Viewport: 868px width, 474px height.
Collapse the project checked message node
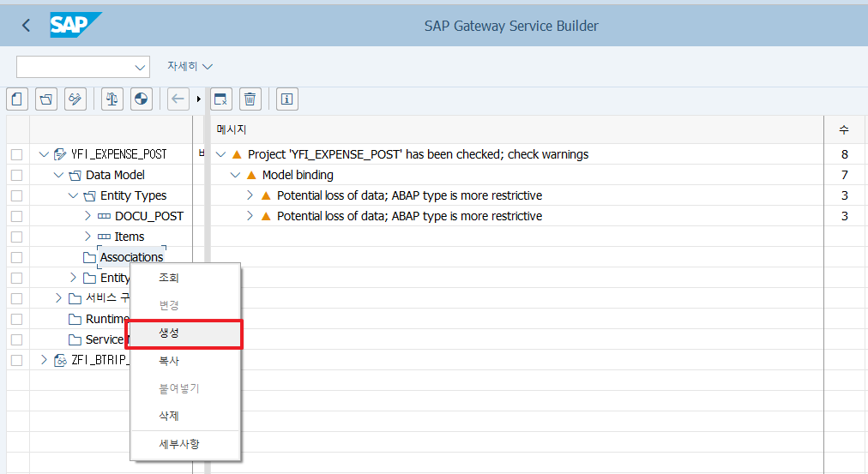(x=221, y=154)
